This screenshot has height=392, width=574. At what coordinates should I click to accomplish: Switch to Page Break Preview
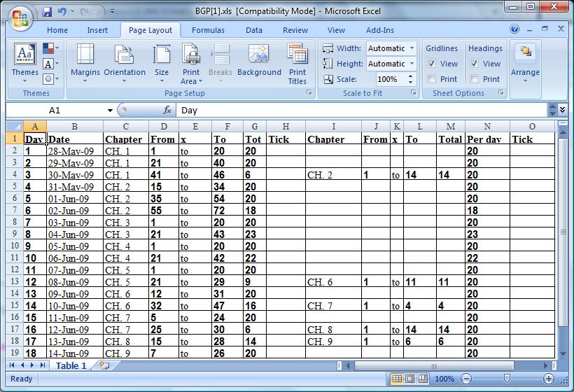(x=423, y=379)
